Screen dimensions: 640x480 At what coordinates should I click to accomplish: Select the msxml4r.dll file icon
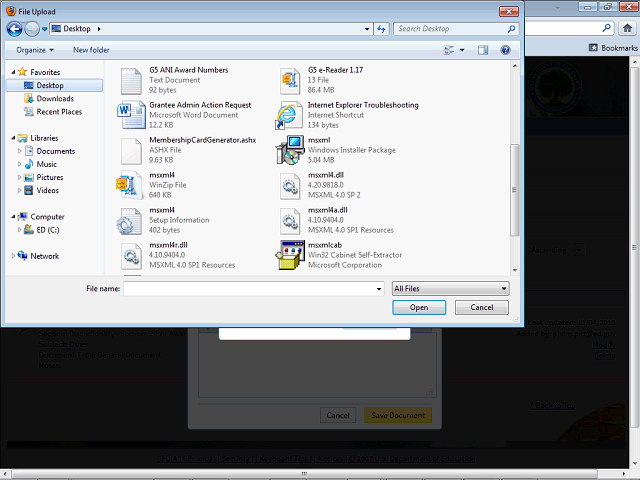pos(131,256)
